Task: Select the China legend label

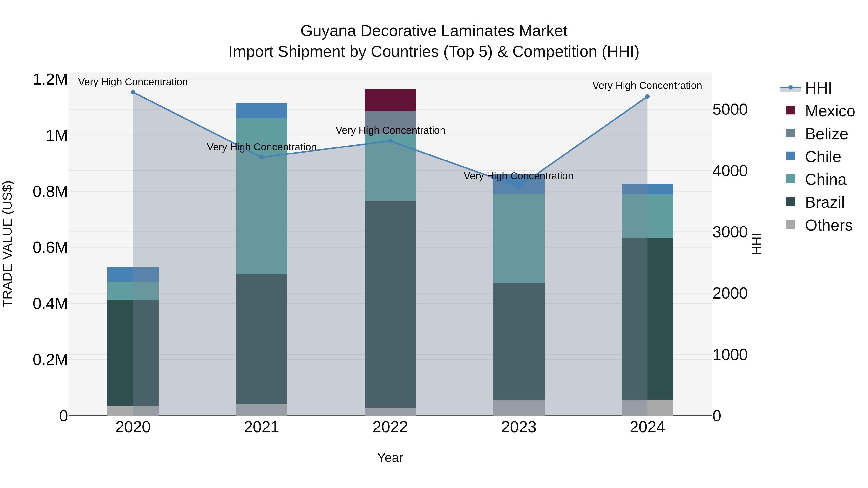Action: 826,180
